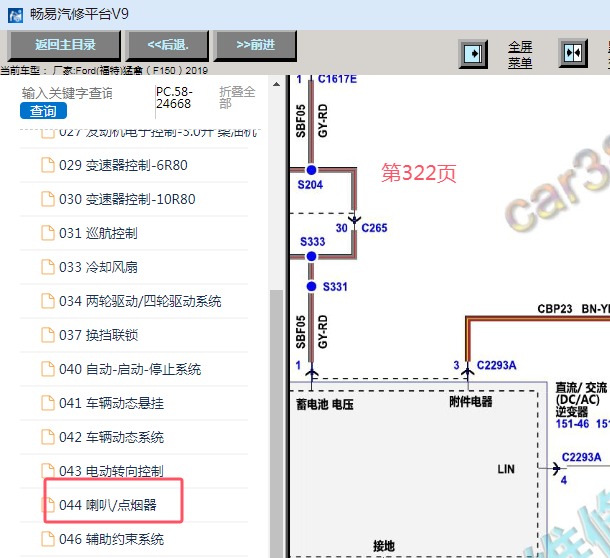
Task: Click the 151-46 reference link
Action: tap(572, 424)
